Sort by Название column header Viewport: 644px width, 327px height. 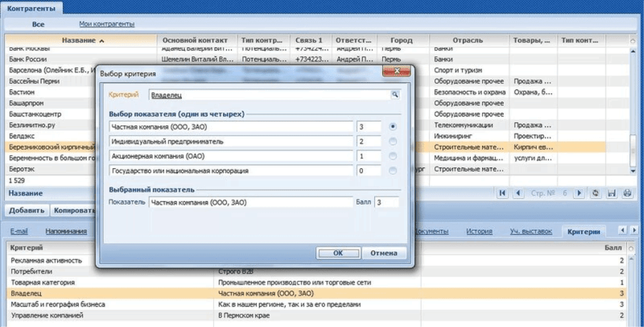(x=83, y=40)
